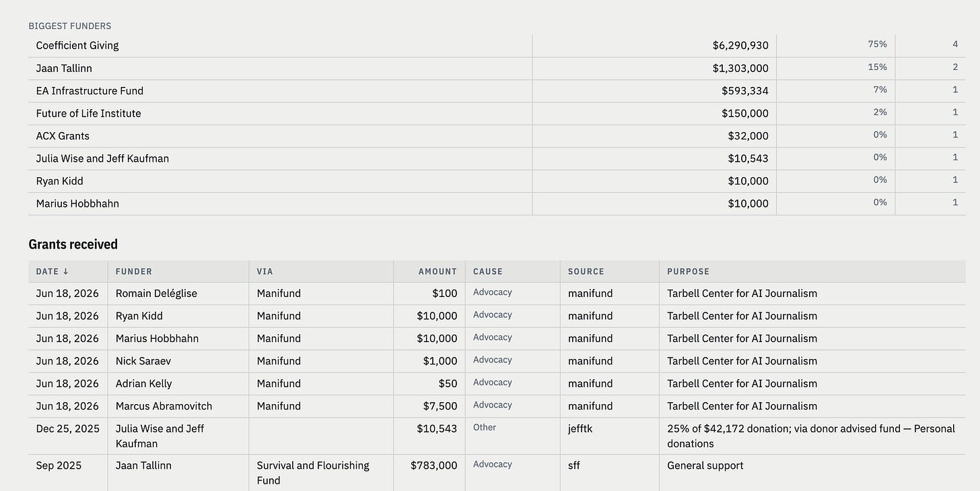Click the CAUSE column header
The image size is (980, 491).
488,271
